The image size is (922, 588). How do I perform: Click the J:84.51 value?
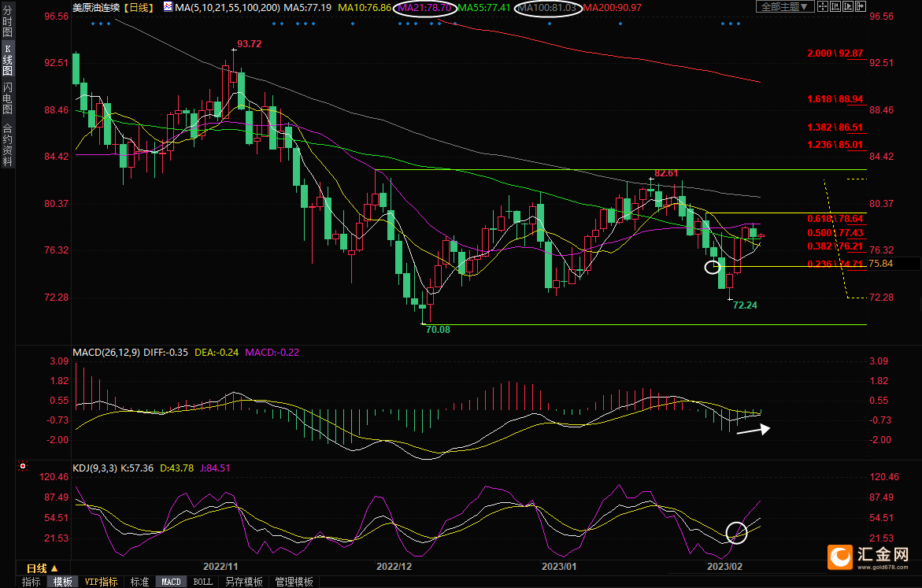tap(215, 468)
